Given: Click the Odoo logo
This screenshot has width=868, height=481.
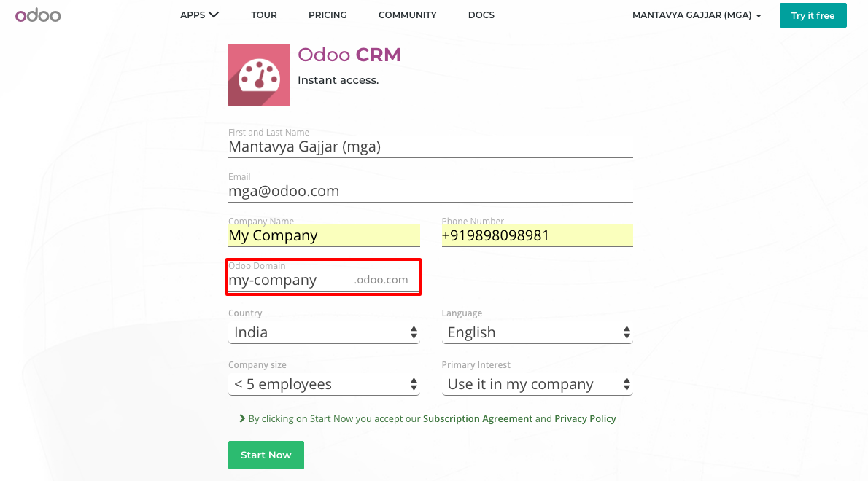Looking at the screenshot, I should (38, 15).
